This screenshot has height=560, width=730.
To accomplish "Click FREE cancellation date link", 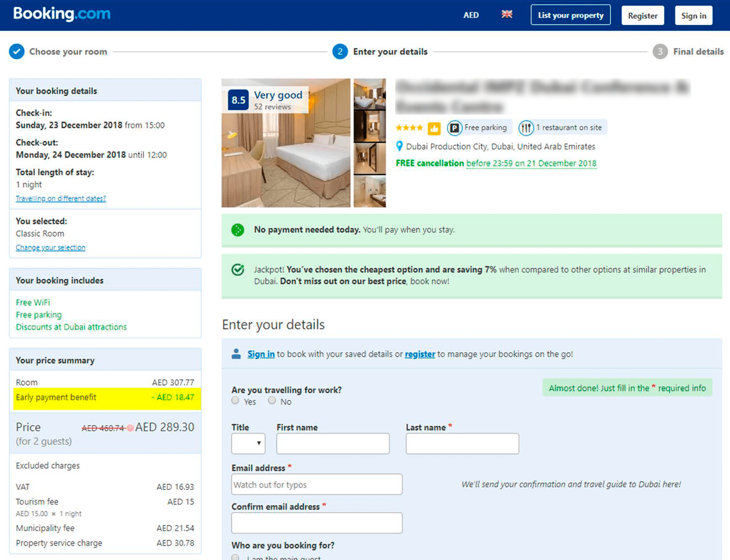I will [x=531, y=163].
